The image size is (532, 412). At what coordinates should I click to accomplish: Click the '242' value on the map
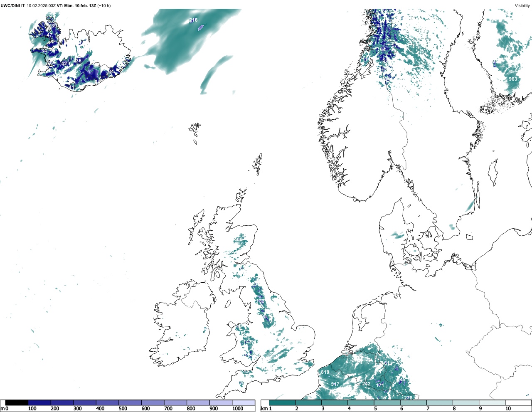point(366,384)
